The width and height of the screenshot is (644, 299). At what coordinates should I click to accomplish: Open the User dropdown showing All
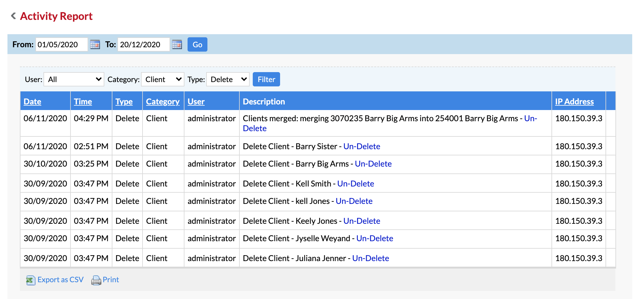pyautogui.click(x=74, y=79)
